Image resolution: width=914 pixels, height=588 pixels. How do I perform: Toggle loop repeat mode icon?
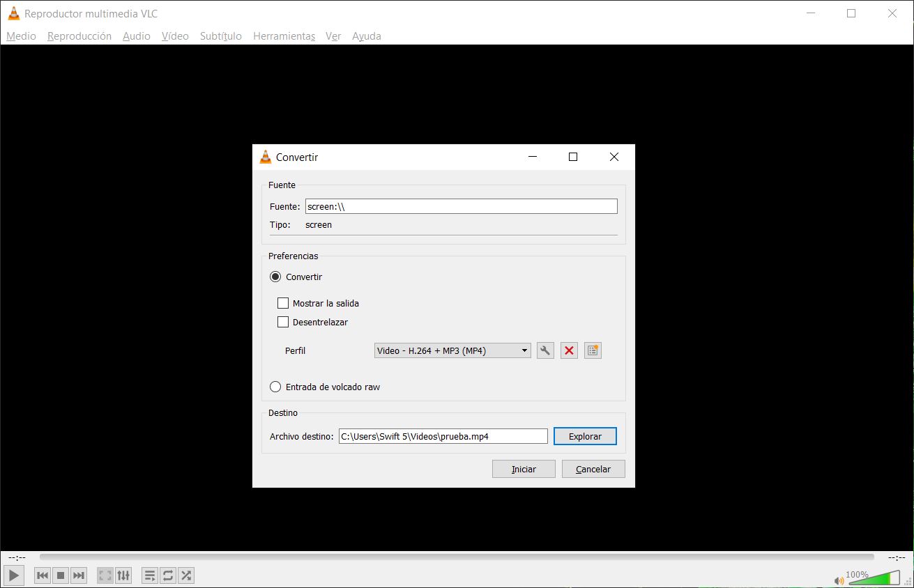click(x=168, y=575)
